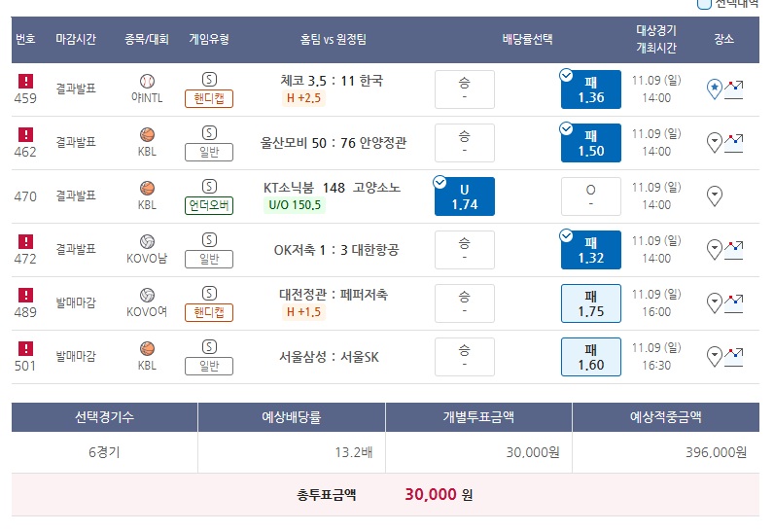This screenshot has height=532, width=774.
Task: Select the 승 option for 울산모비 match
Action: [x=465, y=143]
